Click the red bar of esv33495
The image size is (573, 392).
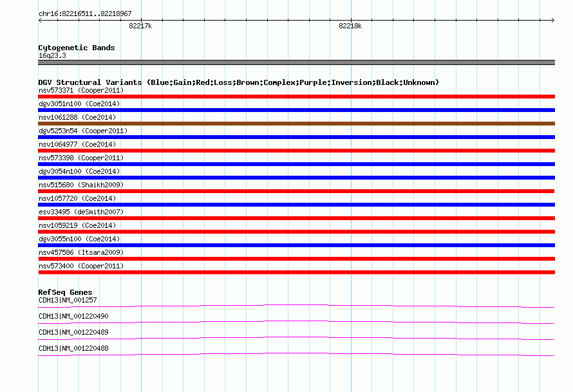tap(296, 218)
